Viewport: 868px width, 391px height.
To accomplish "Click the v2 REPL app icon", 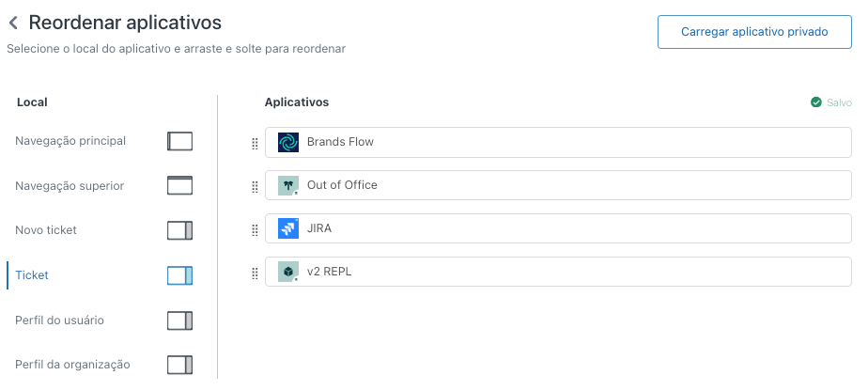I will point(288,272).
